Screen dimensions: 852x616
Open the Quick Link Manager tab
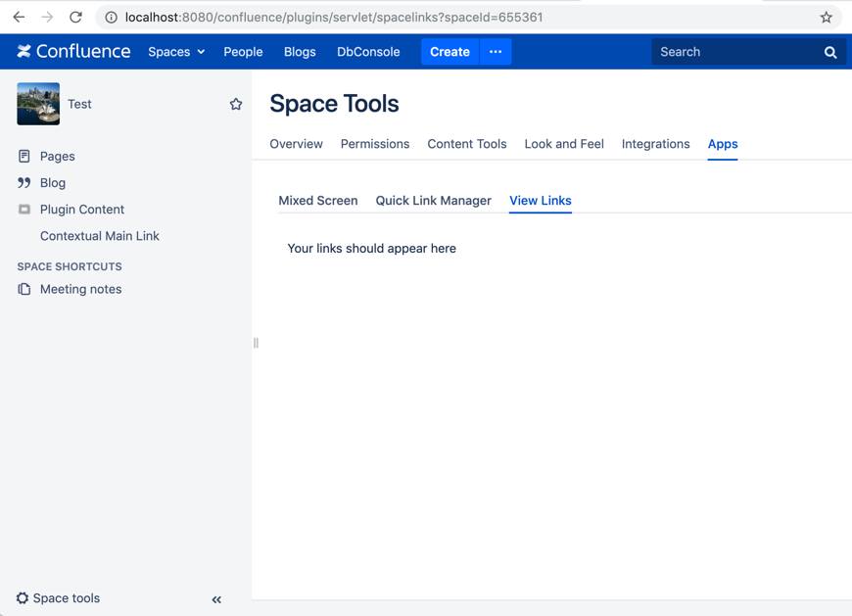pos(433,201)
